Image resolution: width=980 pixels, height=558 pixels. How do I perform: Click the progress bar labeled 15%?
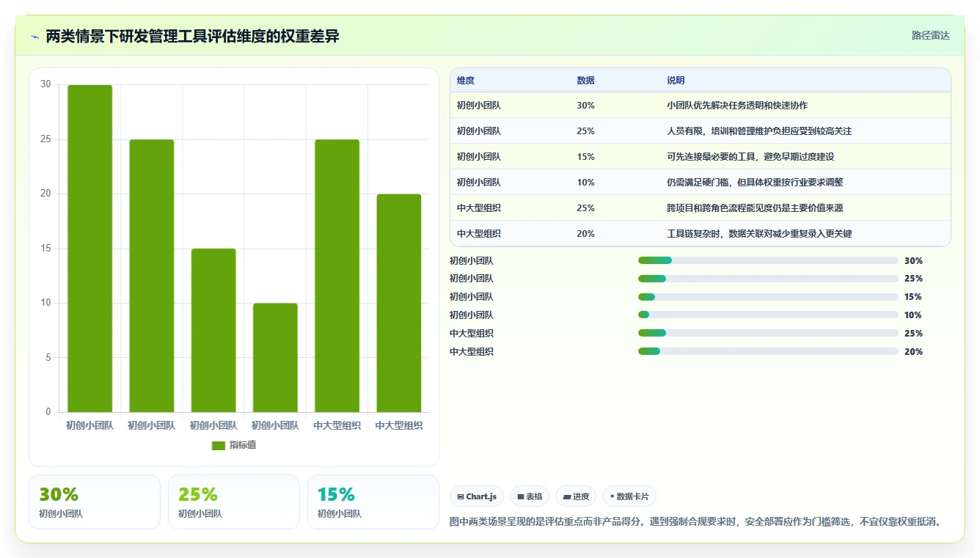click(x=768, y=297)
